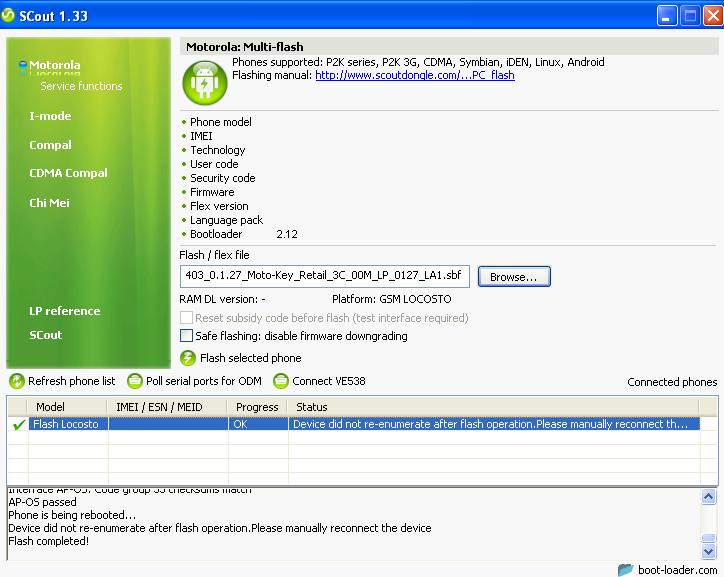Click the flash / flex file path field
The width and height of the screenshot is (724, 577).
325,276
